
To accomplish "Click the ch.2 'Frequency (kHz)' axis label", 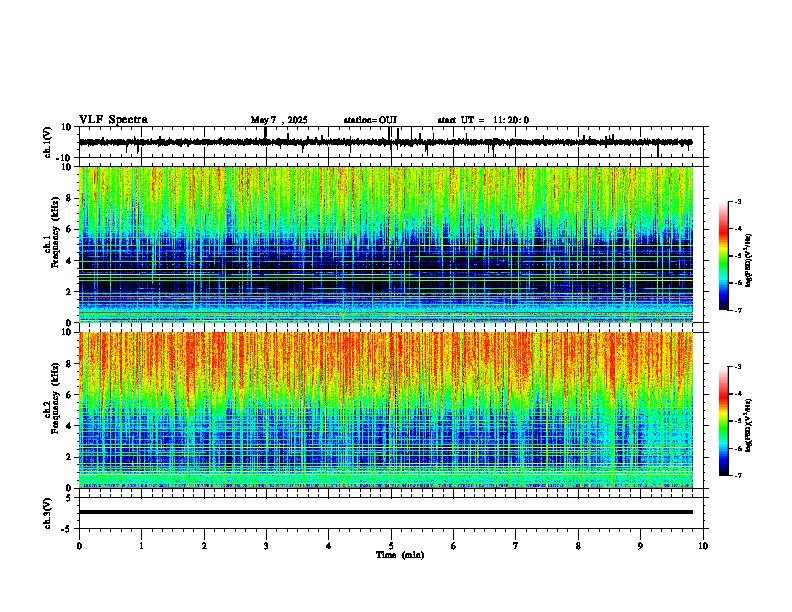I will tap(55, 398).
